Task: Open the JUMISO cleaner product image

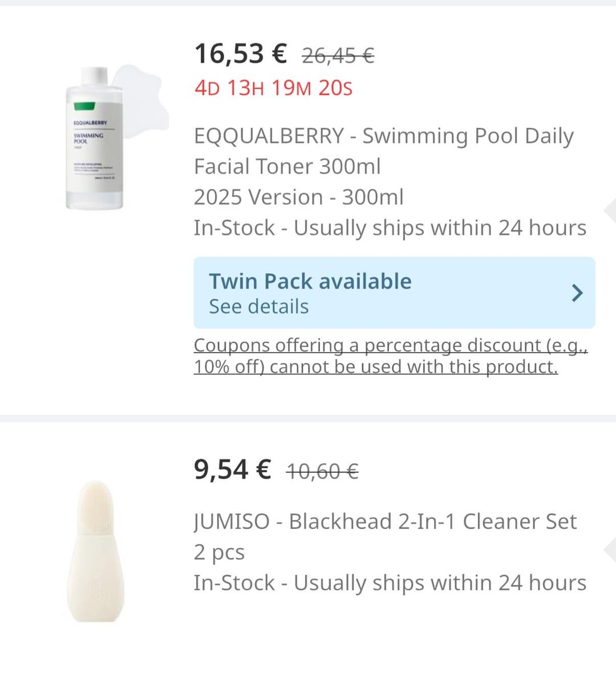Action: click(x=96, y=552)
